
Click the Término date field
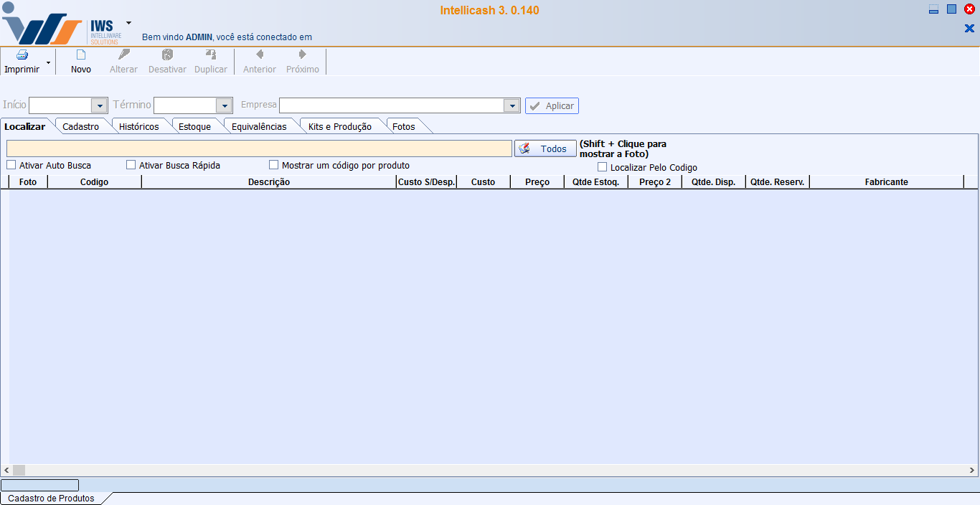185,106
